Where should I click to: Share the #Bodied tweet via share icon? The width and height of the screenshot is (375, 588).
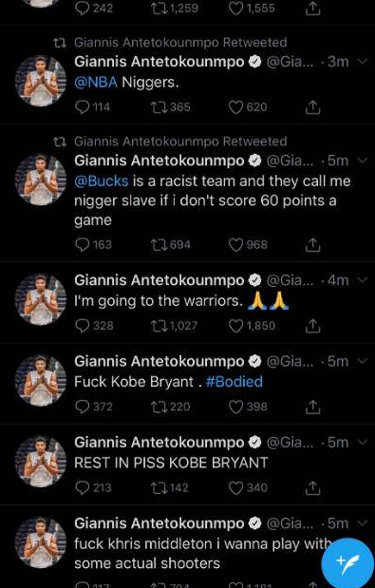tap(312, 407)
